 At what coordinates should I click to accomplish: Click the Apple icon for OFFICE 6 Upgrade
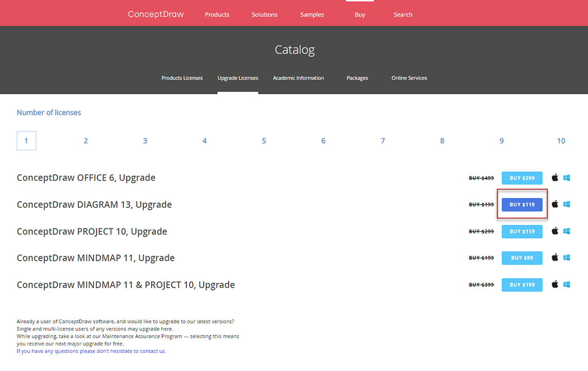tap(555, 177)
